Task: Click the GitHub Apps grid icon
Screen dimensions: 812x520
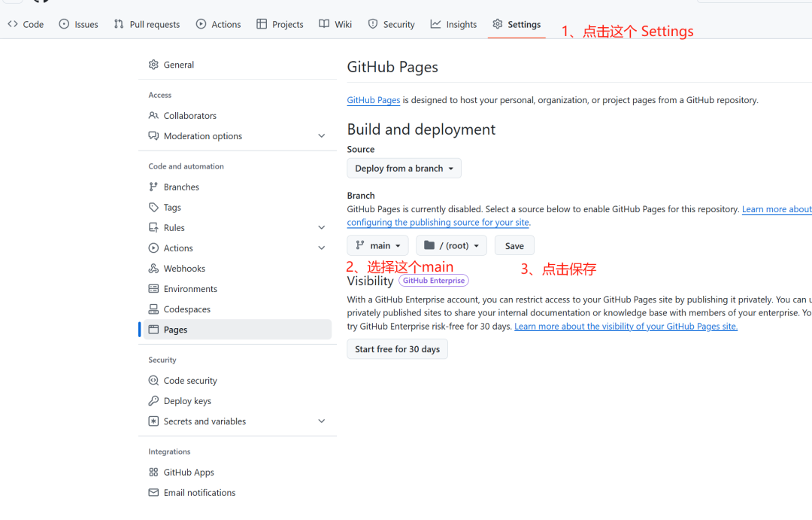Action: (x=153, y=473)
